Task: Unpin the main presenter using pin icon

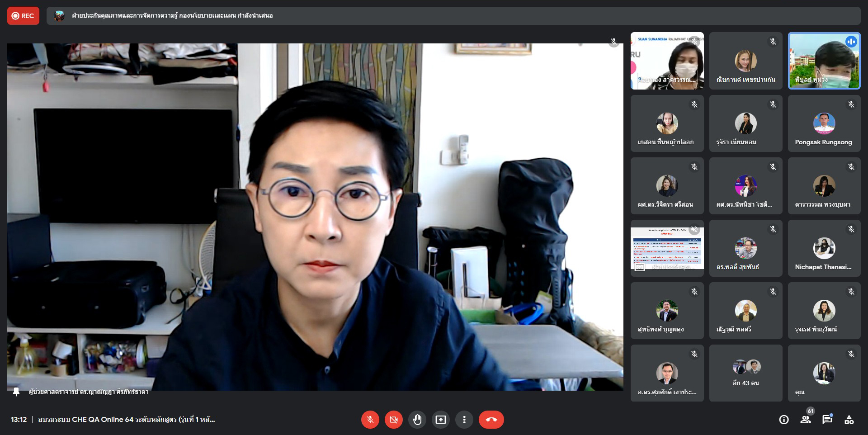Action: point(16,392)
